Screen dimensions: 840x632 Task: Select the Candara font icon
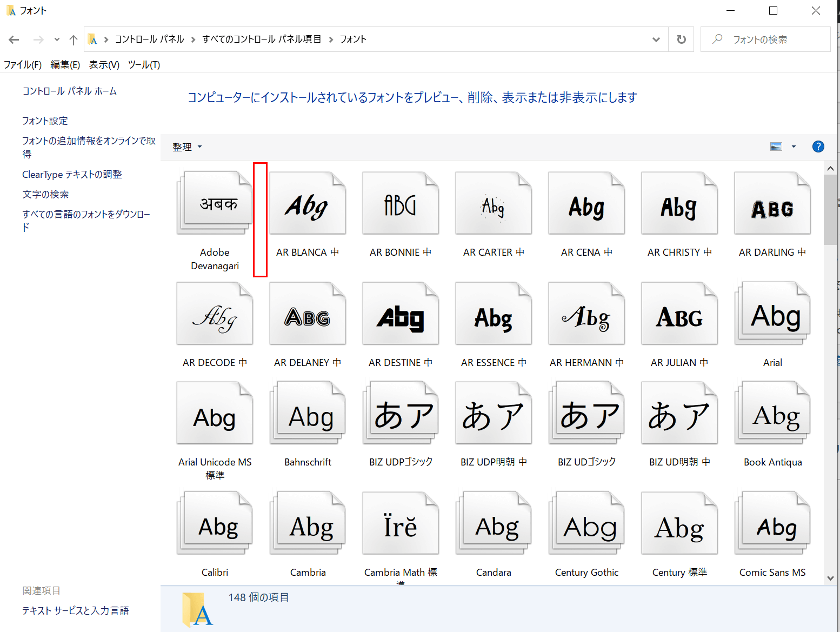(494, 523)
